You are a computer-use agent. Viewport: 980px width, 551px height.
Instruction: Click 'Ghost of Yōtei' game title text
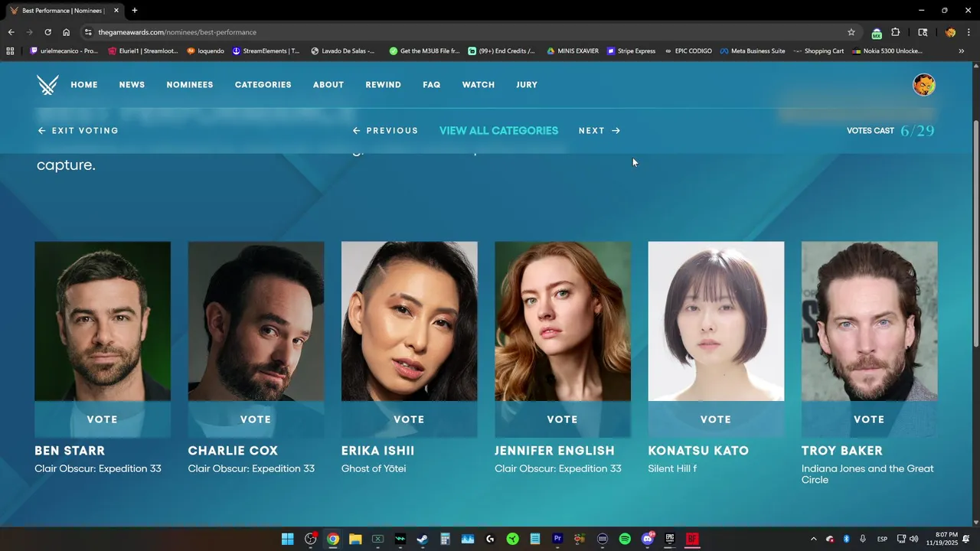374,468
